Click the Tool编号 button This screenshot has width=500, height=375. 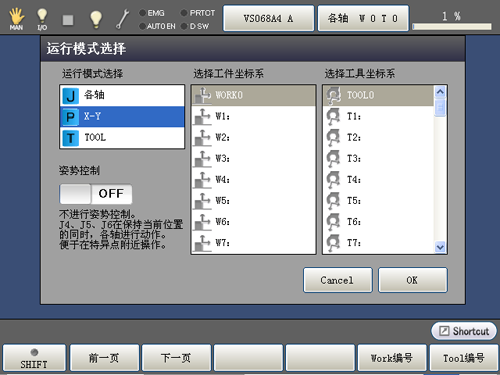tap(464, 358)
